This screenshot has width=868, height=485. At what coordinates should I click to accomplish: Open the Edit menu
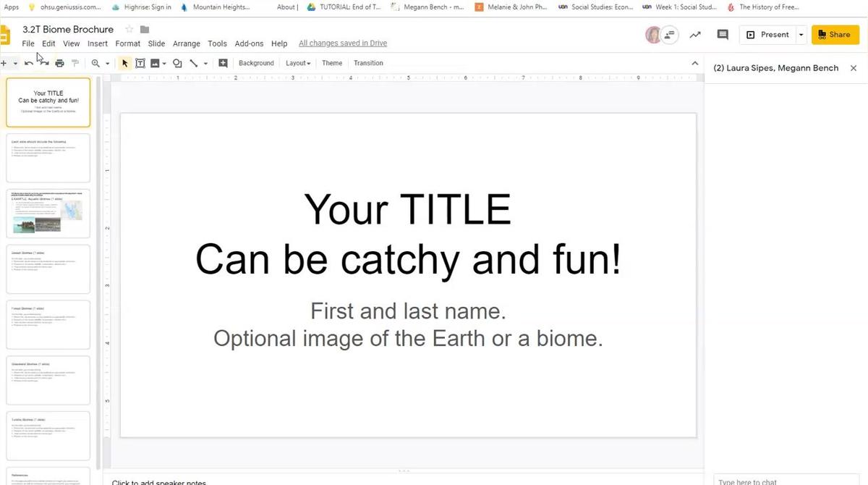point(48,43)
